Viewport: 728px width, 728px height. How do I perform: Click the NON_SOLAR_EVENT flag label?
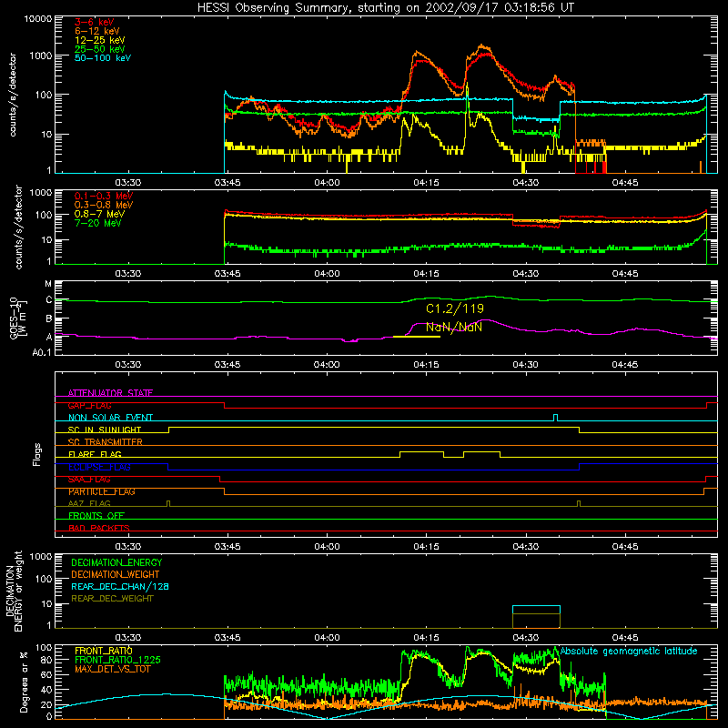(110, 418)
